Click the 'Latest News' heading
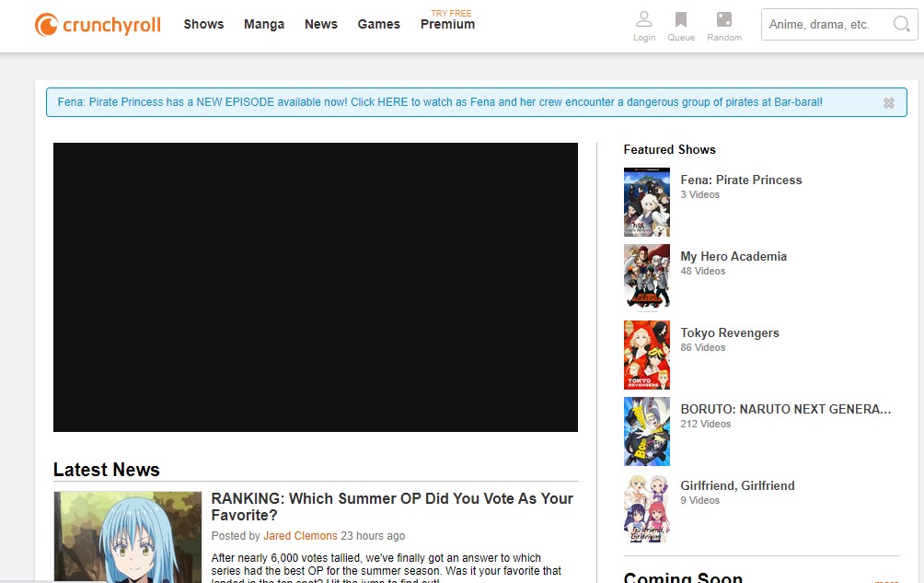This screenshot has width=924, height=583. coord(106,470)
